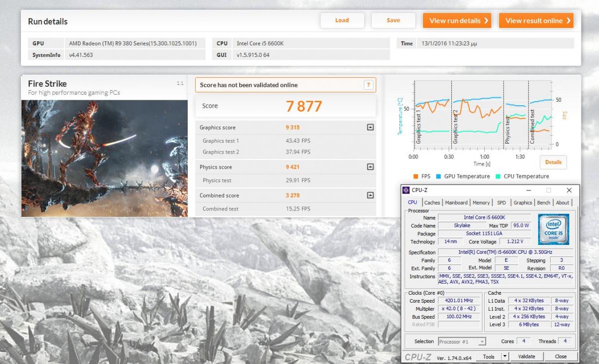Switch to the Memory tab in CPU-Z
599x364 pixels.
tap(481, 202)
